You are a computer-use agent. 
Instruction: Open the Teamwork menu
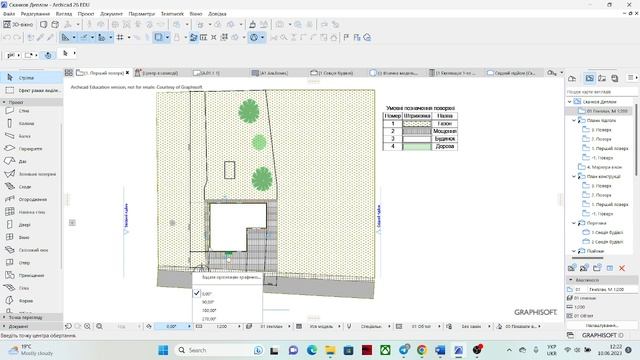point(172,13)
